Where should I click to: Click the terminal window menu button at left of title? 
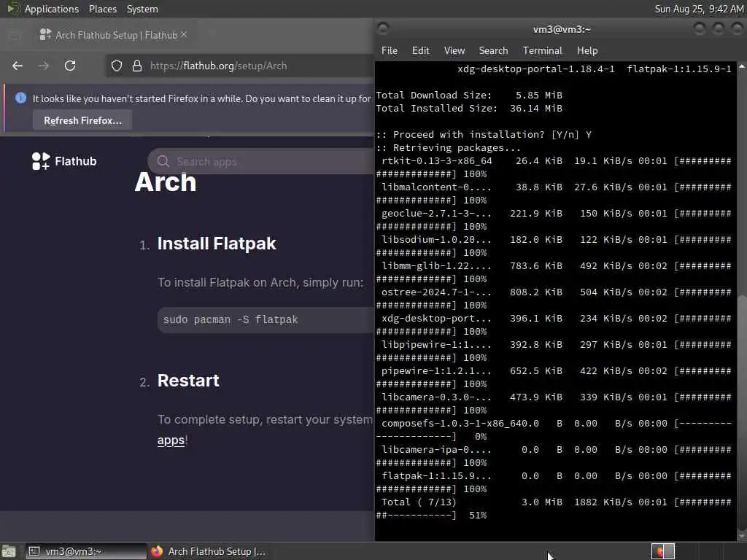383,29
